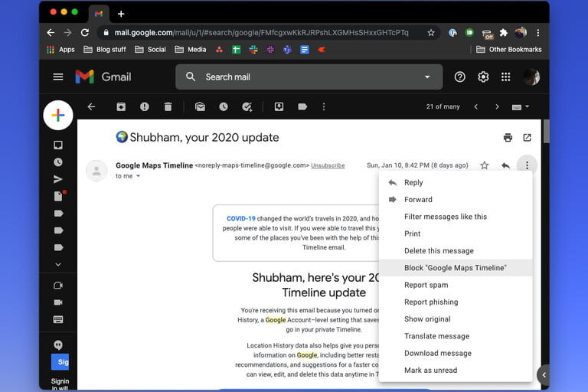Open the COVID-19 link
This screenshot has height=392, width=588.
240,218
